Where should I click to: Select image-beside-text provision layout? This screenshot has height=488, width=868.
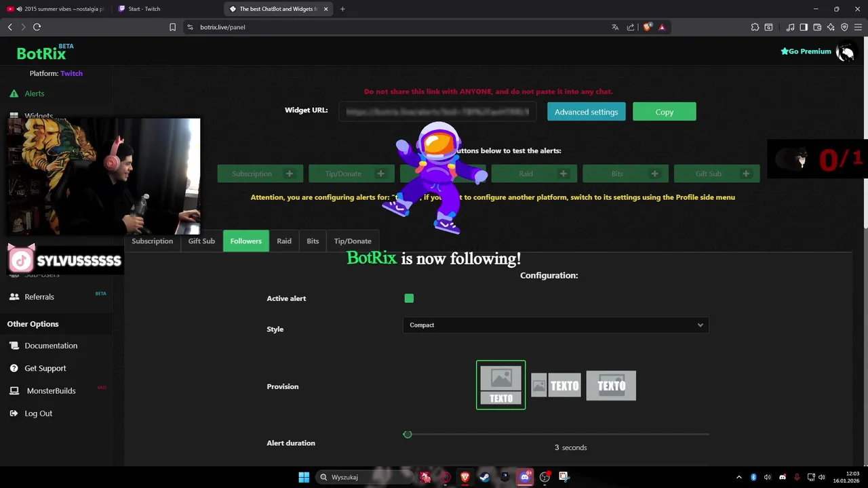click(556, 385)
